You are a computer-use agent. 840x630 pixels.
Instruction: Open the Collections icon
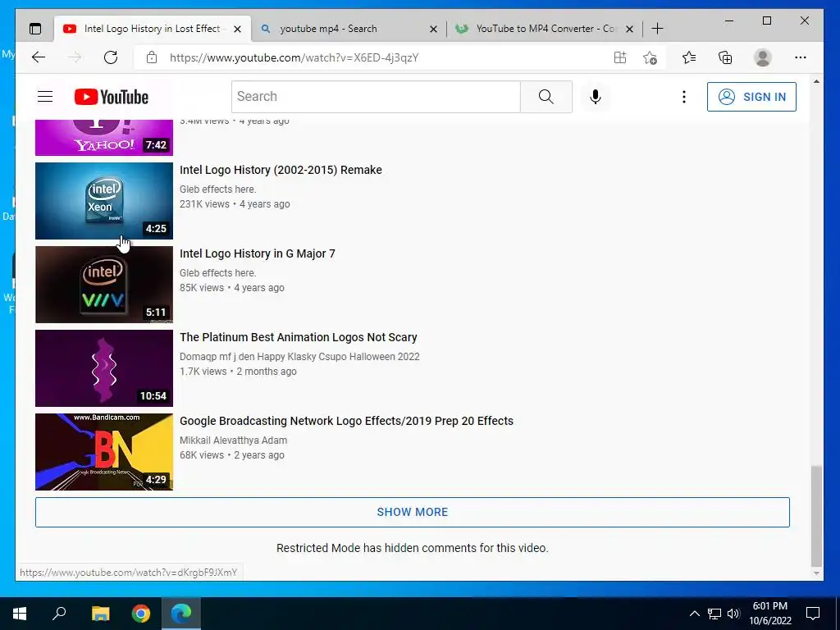725,57
